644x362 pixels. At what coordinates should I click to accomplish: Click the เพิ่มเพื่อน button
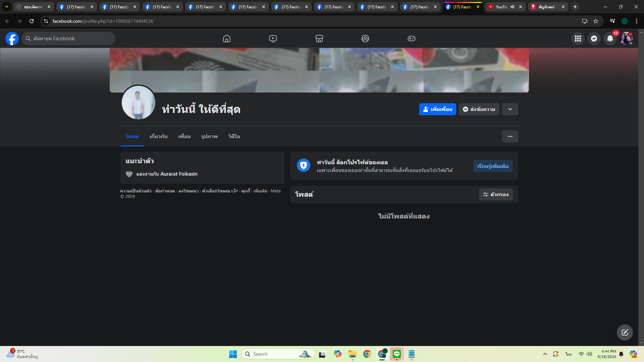pos(437,109)
